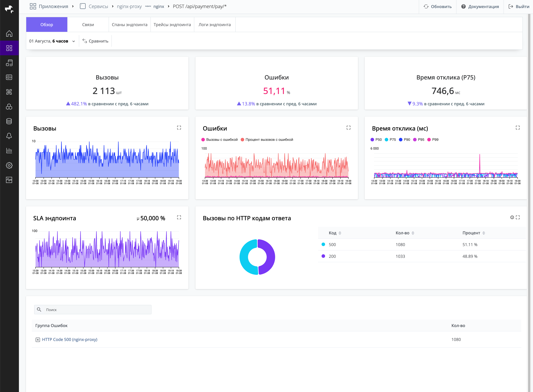The height and width of the screenshot is (392, 533).
Task: Expand the Вызовы chart to fullscreen
Action: (179, 128)
